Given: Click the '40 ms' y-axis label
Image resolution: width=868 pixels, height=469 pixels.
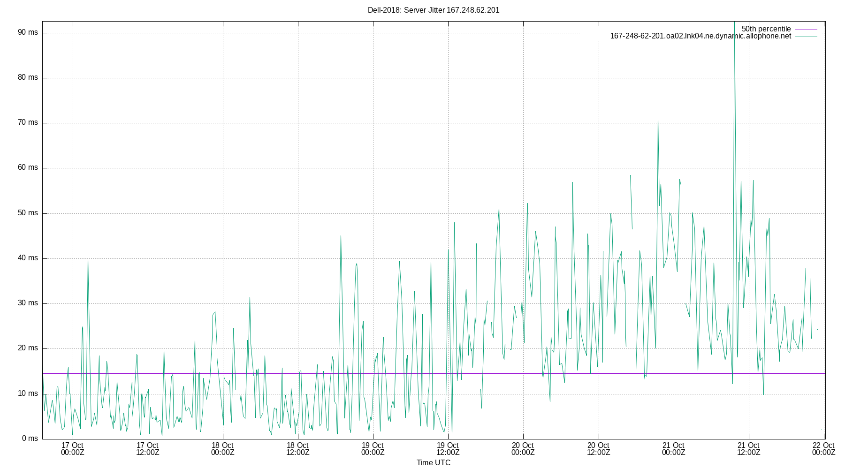Looking at the screenshot, I should pyautogui.click(x=28, y=258).
